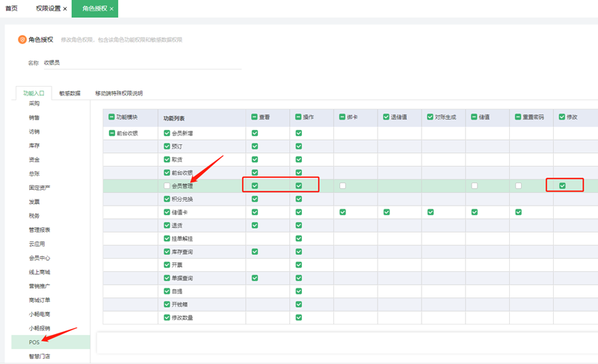Toggle the 重置密码 column header checkbox
598x364 pixels.
tap(518, 117)
